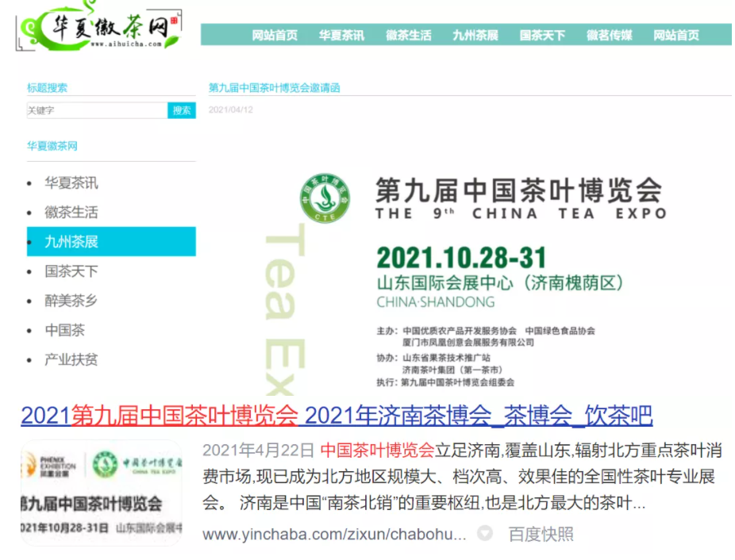The image size is (735, 560).
Task: Click the 搜索 button
Action: coord(182,110)
